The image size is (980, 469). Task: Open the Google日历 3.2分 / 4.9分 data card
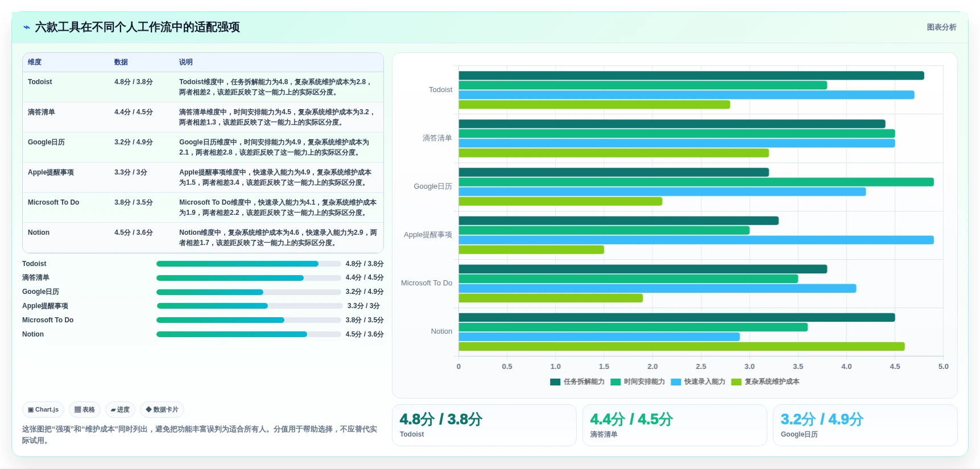pos(865,425)
